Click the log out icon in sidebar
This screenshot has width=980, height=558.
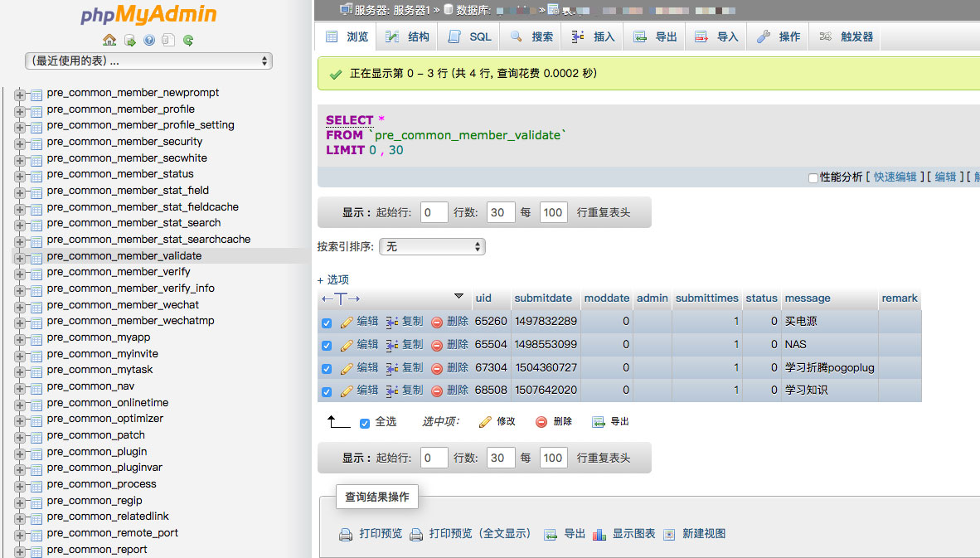click(130, 41)
